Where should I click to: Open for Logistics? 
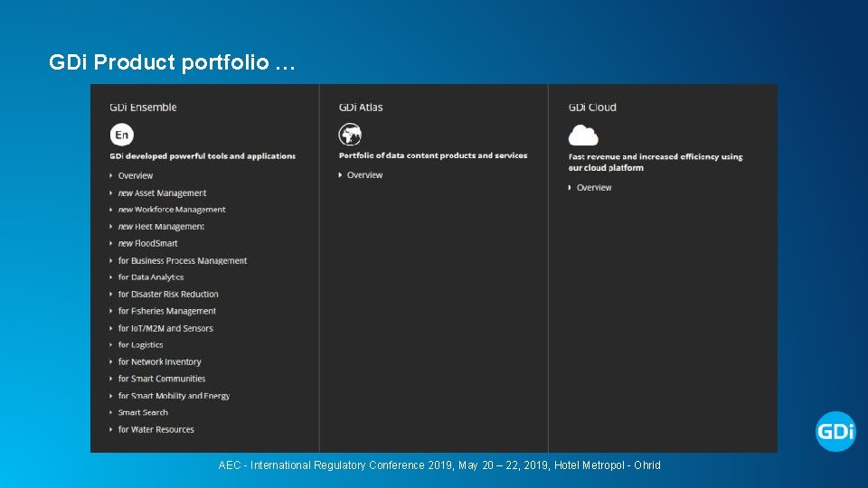[141, 344]
